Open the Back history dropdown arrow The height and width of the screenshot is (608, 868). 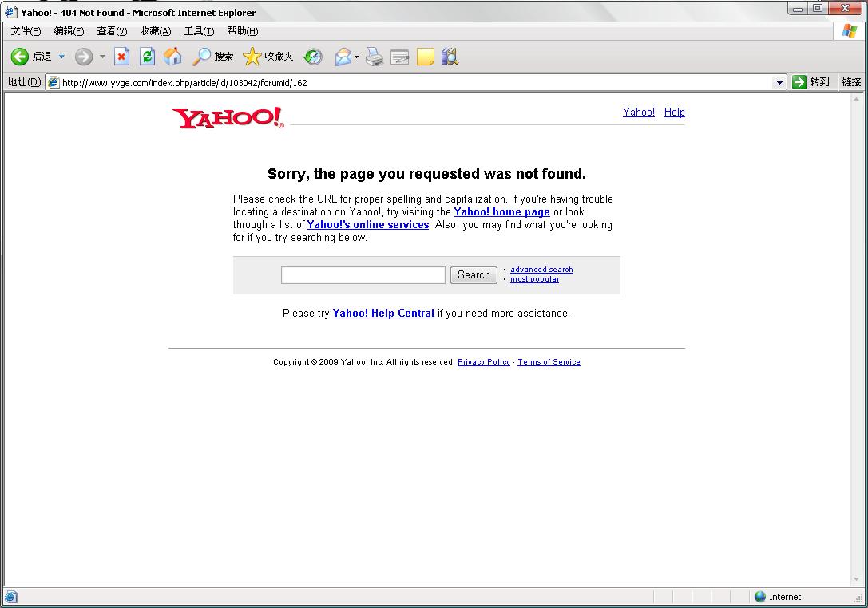(62, 57)
